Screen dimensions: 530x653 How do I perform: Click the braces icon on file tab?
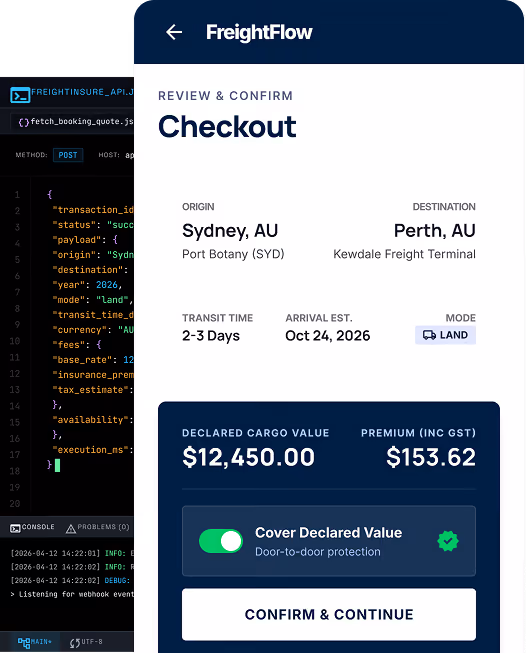click(24, 122)
